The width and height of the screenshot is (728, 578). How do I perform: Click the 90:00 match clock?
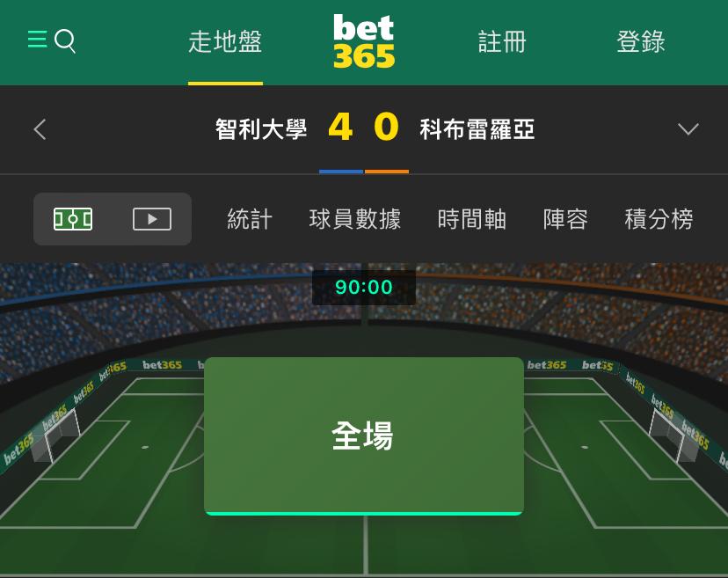click(x=364, y=287)
